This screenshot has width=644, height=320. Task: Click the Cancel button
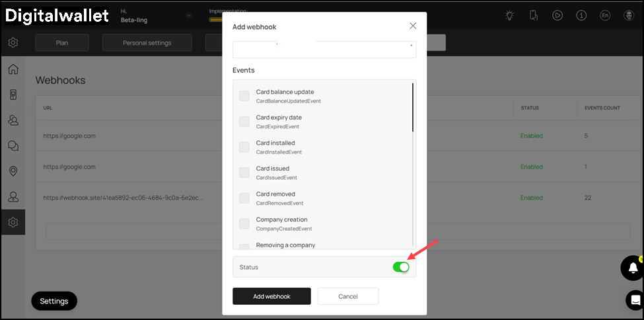tap(347, 296)
